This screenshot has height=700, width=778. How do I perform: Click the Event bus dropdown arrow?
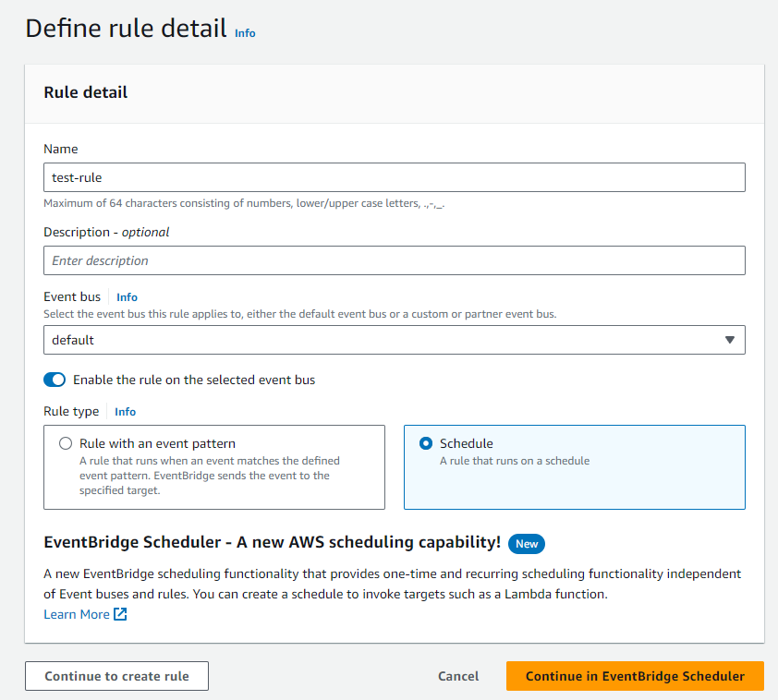click(x=729, y=340)
